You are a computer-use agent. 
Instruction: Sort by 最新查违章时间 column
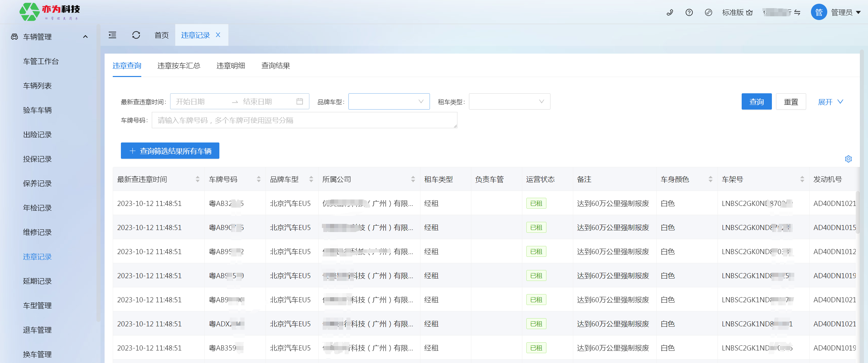point(197,179)
